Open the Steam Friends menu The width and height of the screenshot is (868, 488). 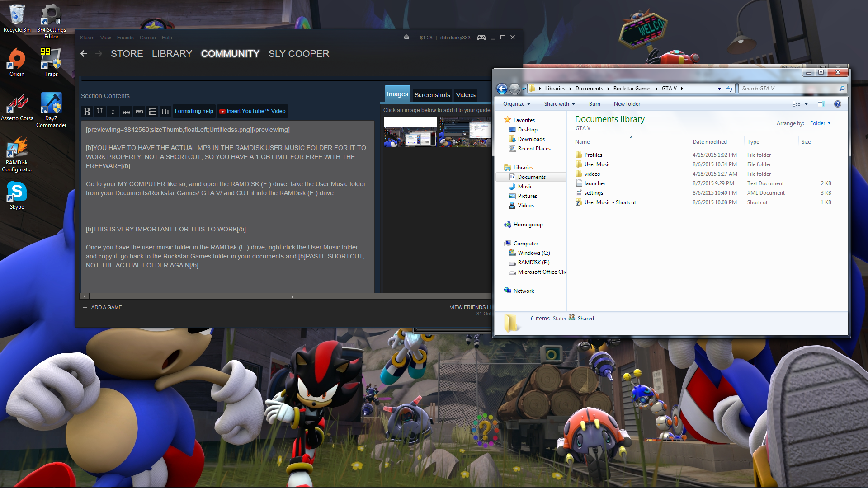pyautogui.click(x=125, y=38)
